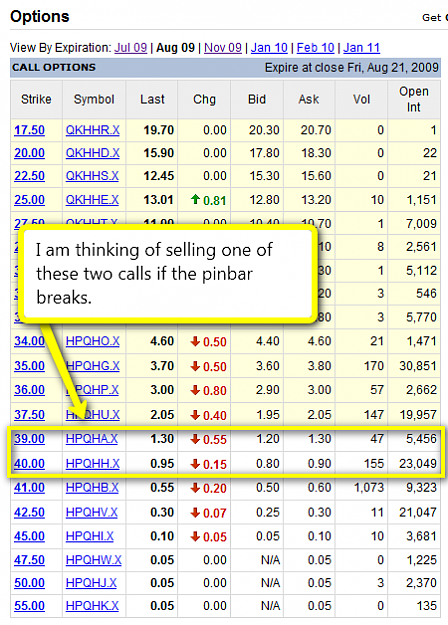Open the 40.00 strike link

pyautogui.click(x=29, y=464)
